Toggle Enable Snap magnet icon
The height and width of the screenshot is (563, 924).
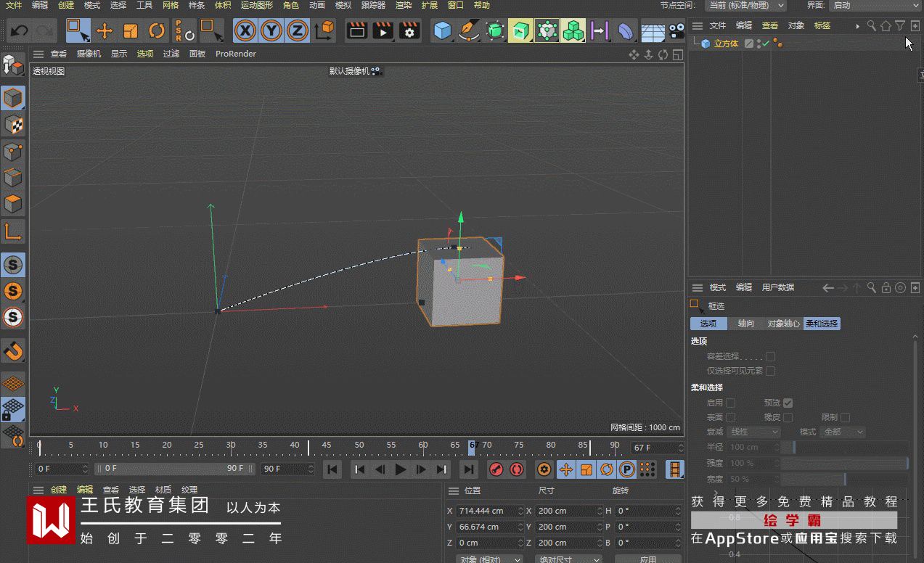tap(13, 350)
